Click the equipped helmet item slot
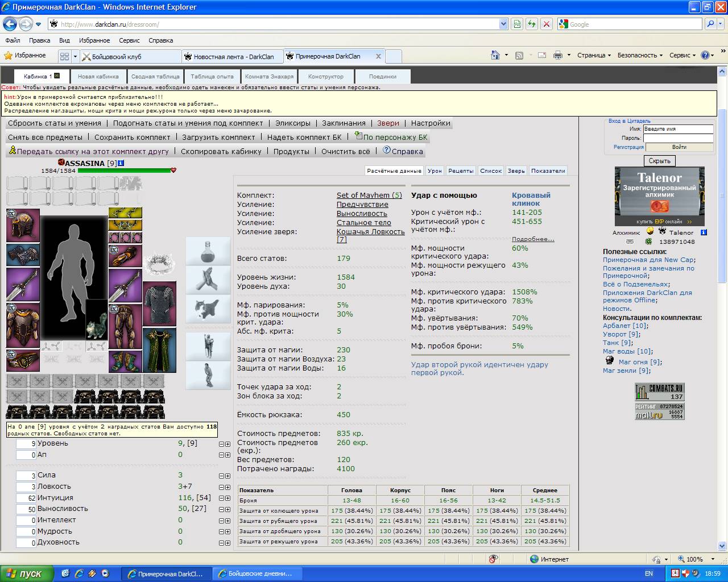 [23, 225]
